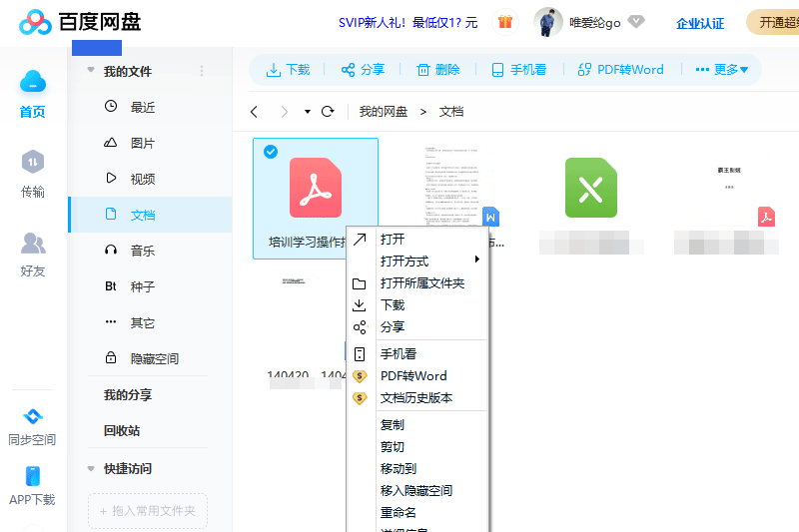Choose 复制 in context menu
The height and width of the screenshot is (532, 799).
point(416,424)
